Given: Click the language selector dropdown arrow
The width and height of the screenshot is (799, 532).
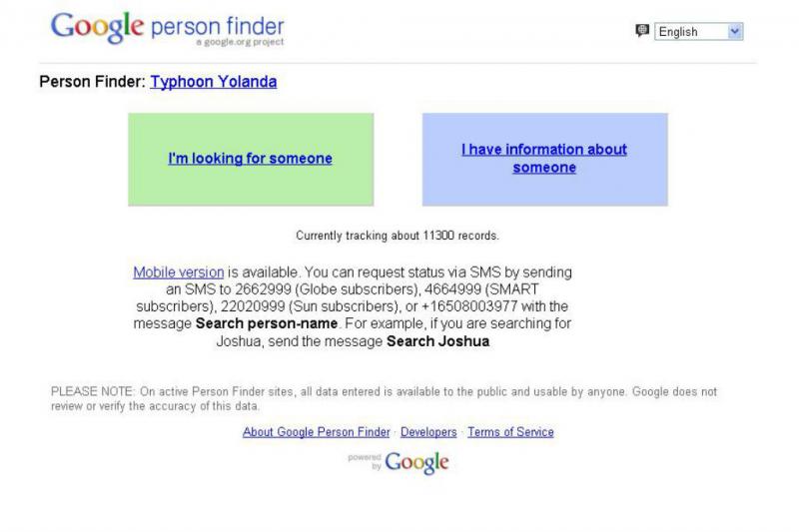Looking at the screenshot, I should 734,32.
